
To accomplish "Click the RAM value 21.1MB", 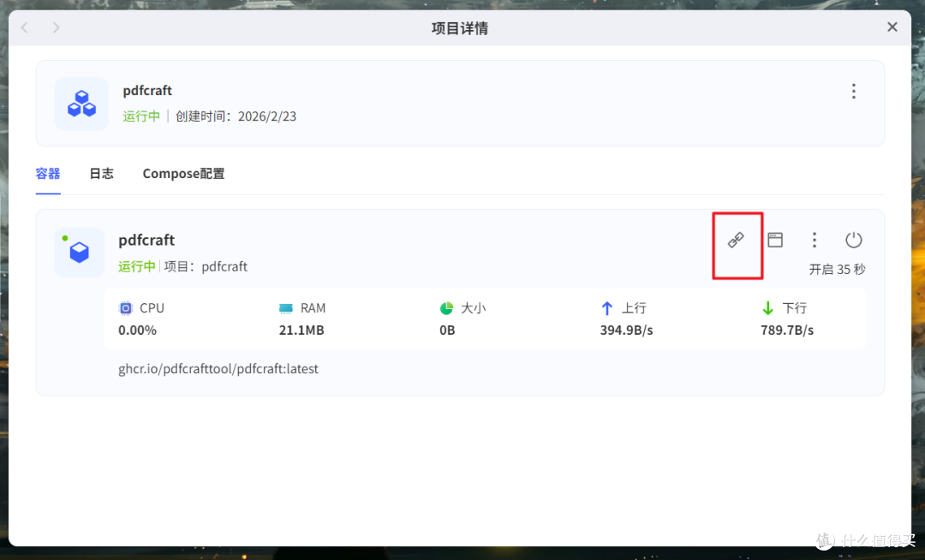I will click(x=301, y=331).
